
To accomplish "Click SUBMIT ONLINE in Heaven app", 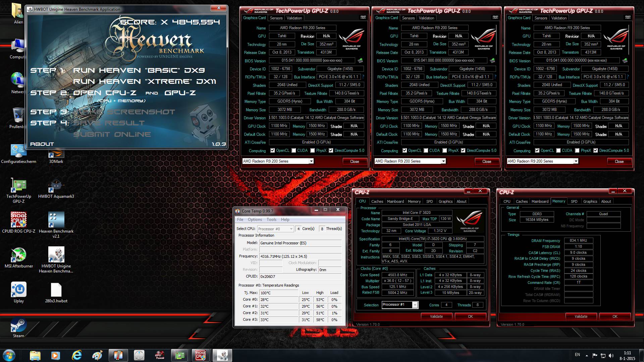I will (x=112, y=134).
